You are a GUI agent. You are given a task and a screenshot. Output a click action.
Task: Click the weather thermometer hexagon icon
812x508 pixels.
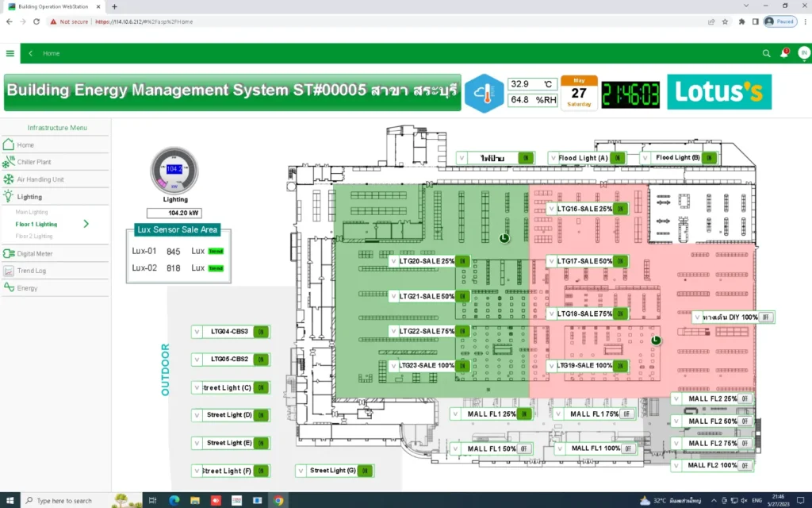coord(485,94)
